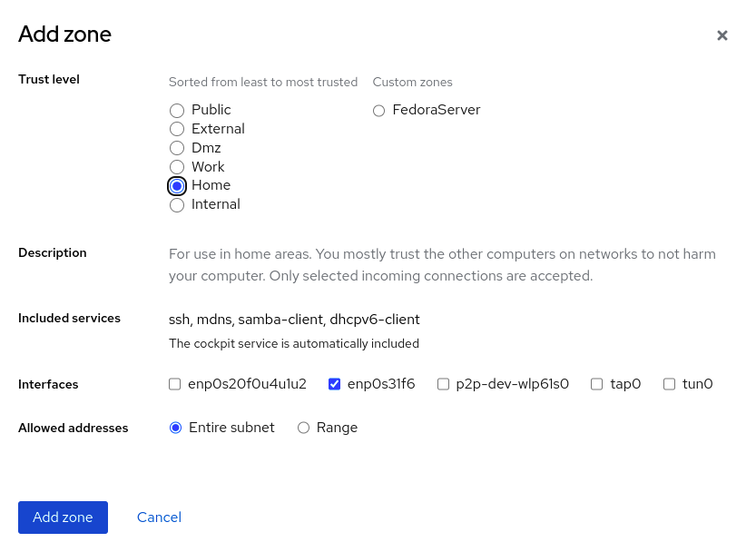Enable the enp0s20f0u4u1u2 interface checkbox
This screenshot has height=552, width=756.
coord(175,384)
